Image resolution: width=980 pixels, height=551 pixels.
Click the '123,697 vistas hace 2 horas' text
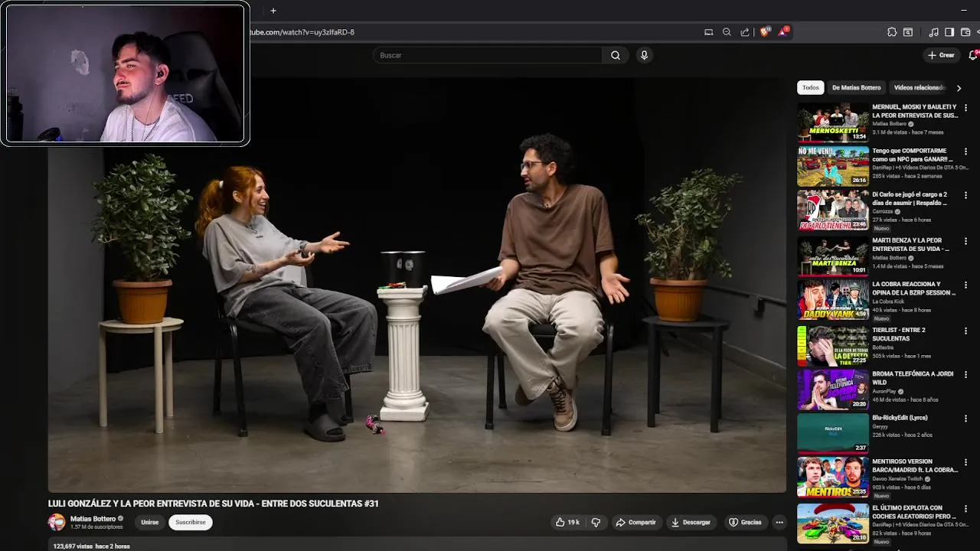pos(91,546)
